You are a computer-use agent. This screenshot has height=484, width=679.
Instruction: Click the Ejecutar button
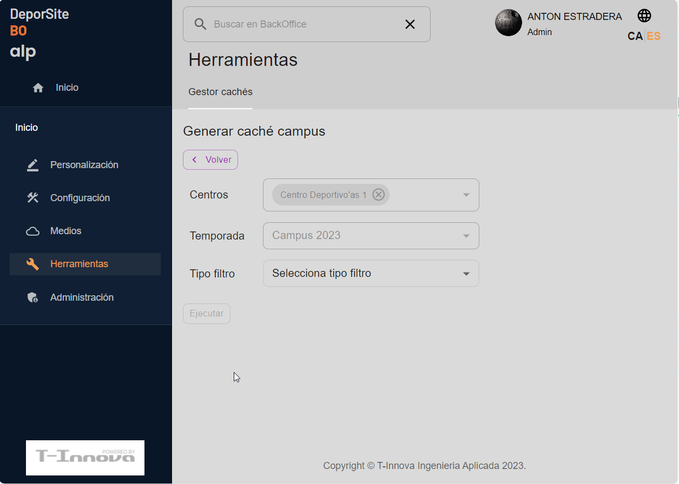(207, 313)
